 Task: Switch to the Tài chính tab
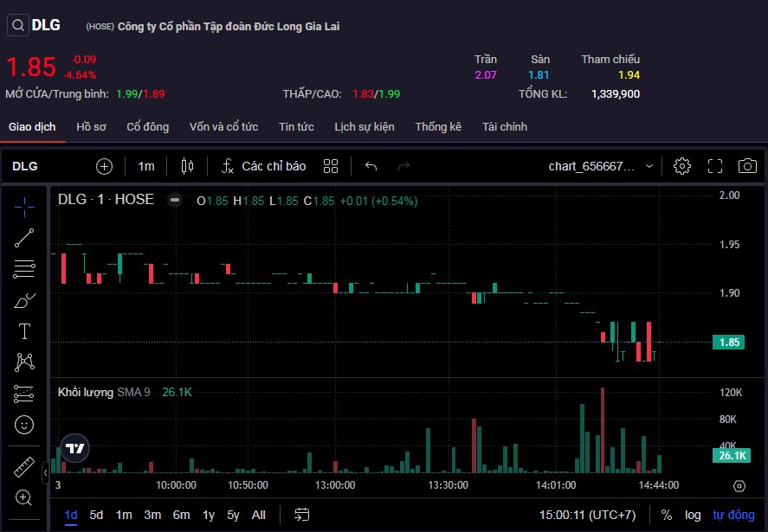pos(505,126)
